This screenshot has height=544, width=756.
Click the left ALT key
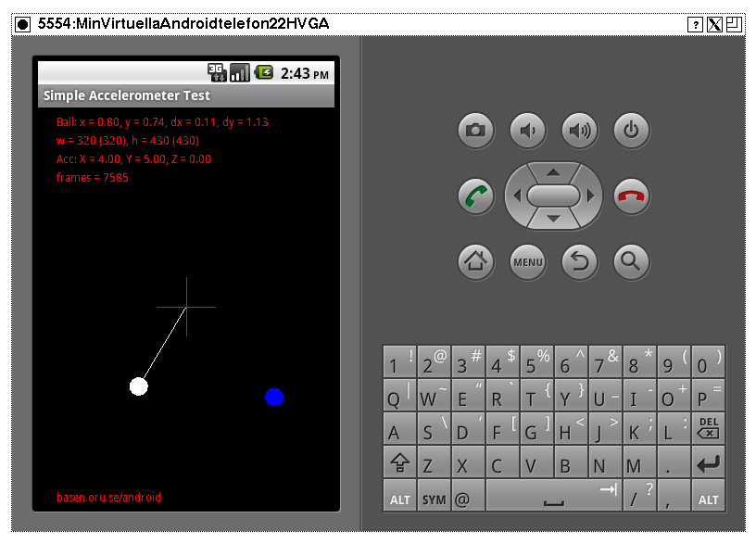pos(399,495)
